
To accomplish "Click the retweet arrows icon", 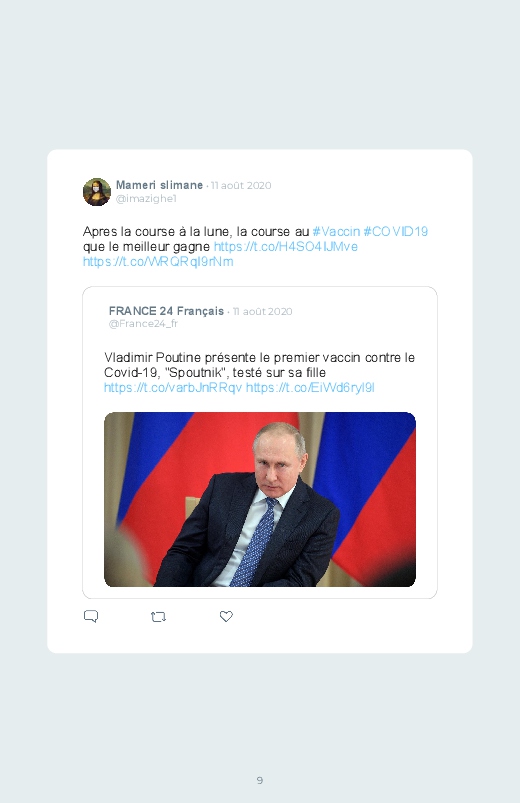I will pyautogui.click(x=158, y=617).
